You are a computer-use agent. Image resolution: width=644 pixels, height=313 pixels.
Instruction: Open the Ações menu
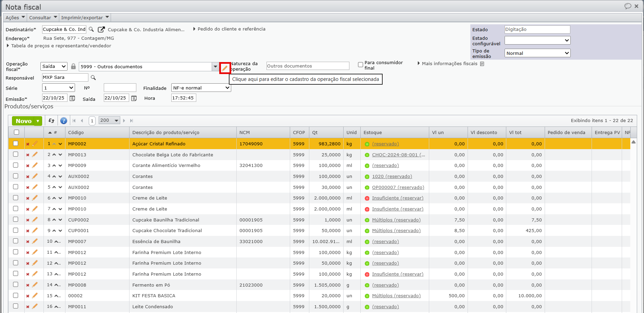pos(15,17)
